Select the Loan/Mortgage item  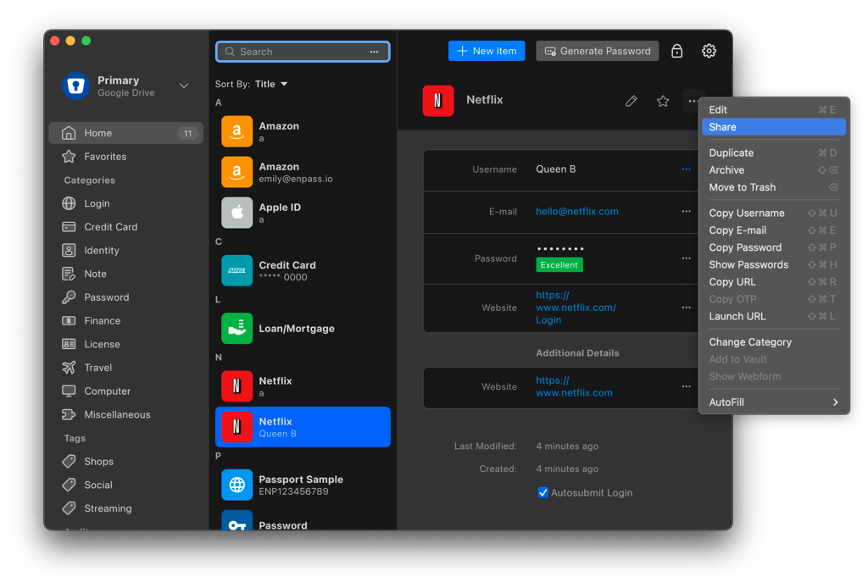[303, 329]
